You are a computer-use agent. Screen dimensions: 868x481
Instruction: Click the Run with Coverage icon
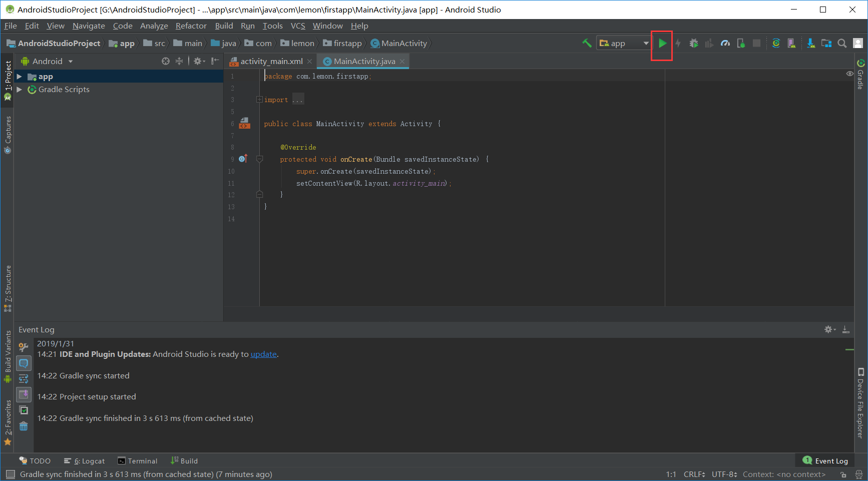click(709, 44)
